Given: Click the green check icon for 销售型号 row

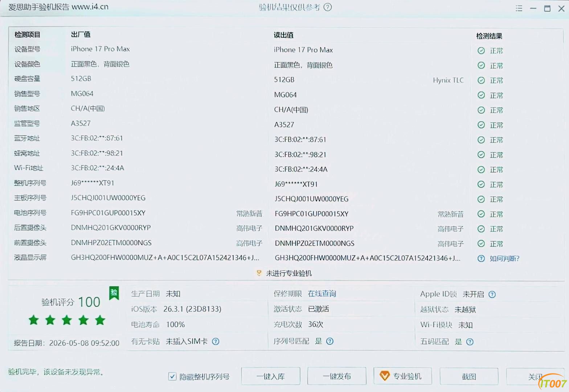Looking at the screenshot, I should 481,95.
